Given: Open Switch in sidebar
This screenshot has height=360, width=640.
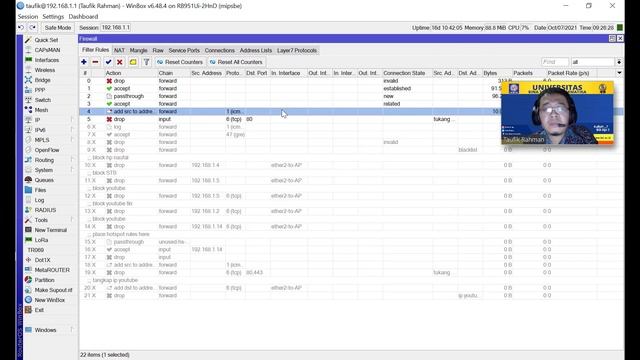Looking at the screenshot, I should coord(42,100).
